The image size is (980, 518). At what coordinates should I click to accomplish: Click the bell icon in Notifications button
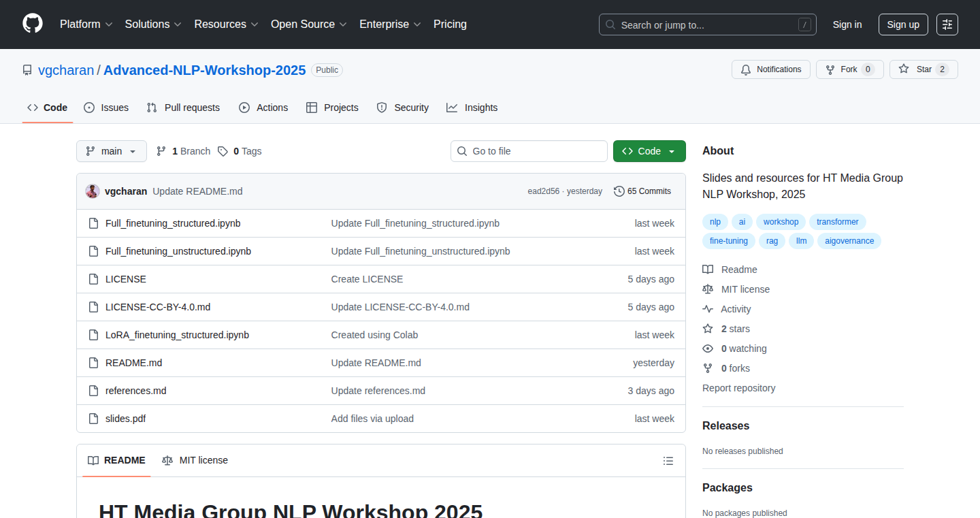pyautogui.click(x=746, y=69)
